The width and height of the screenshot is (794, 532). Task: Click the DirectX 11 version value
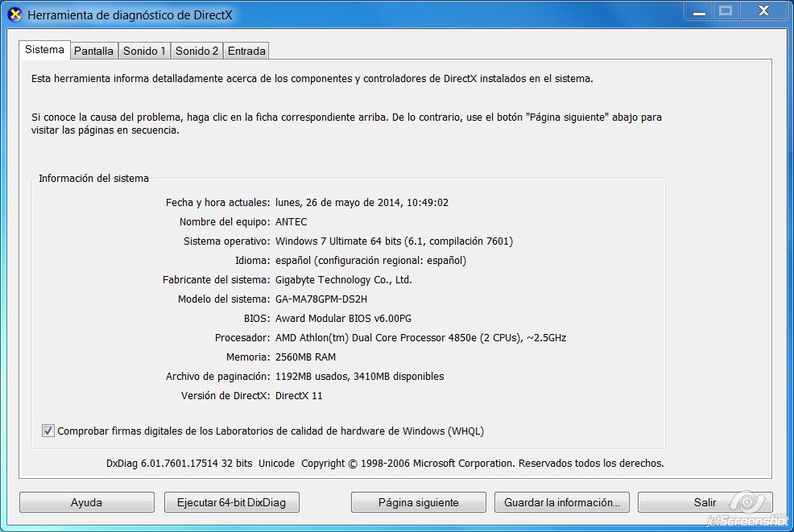(299, 395)
